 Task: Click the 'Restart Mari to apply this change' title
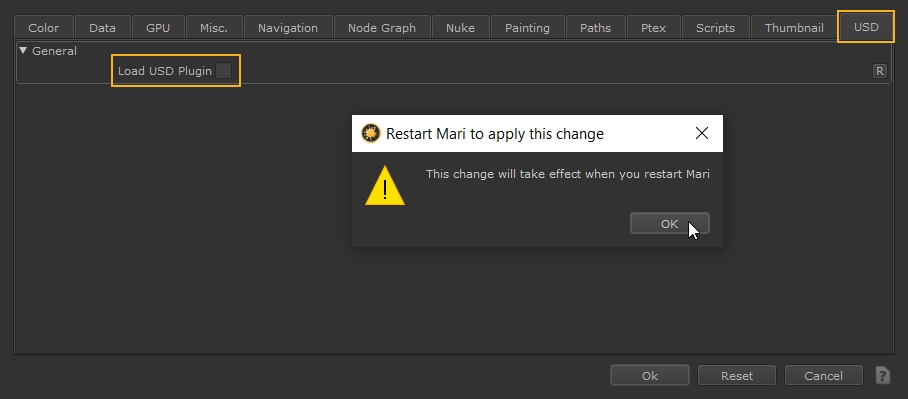pos(495,134)
